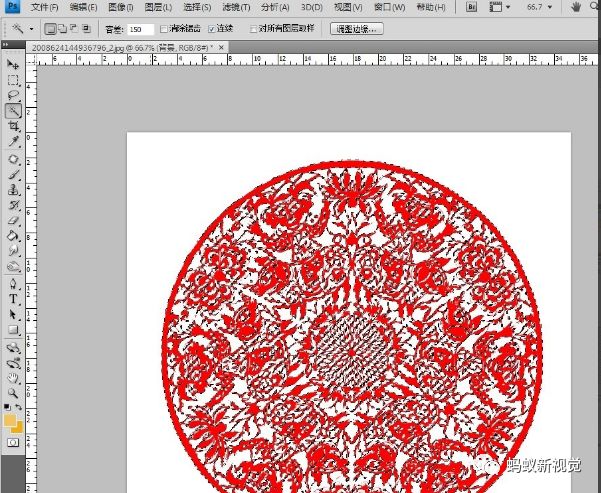Select the Move tool
601x493 pixels.
[x=13, y=64]
